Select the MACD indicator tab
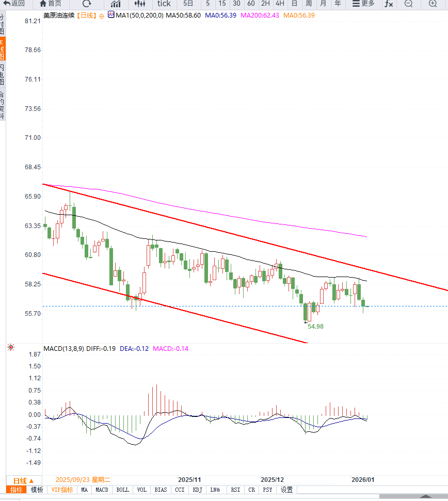Viewport: 448px width, 501px height. [x=102, y=490]
